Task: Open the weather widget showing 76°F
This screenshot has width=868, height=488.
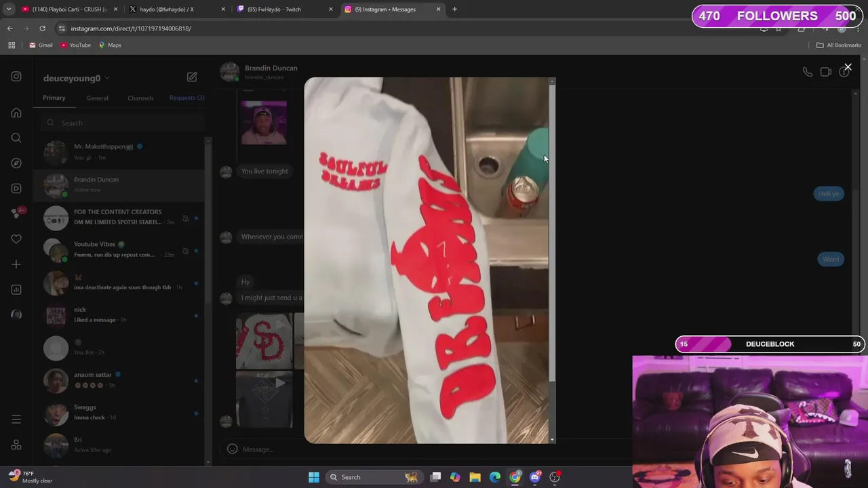Action: pos(31,477)
